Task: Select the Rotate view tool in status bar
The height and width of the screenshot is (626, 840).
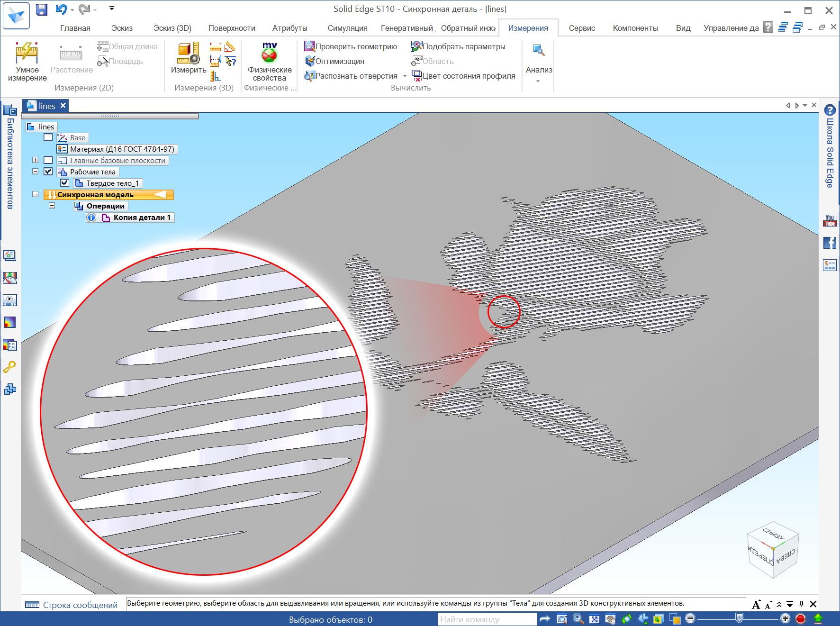Action: click(626, 619)
